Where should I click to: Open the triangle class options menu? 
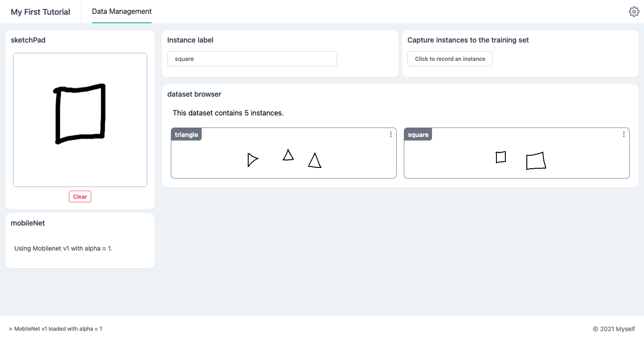click(x=390, y=134)
